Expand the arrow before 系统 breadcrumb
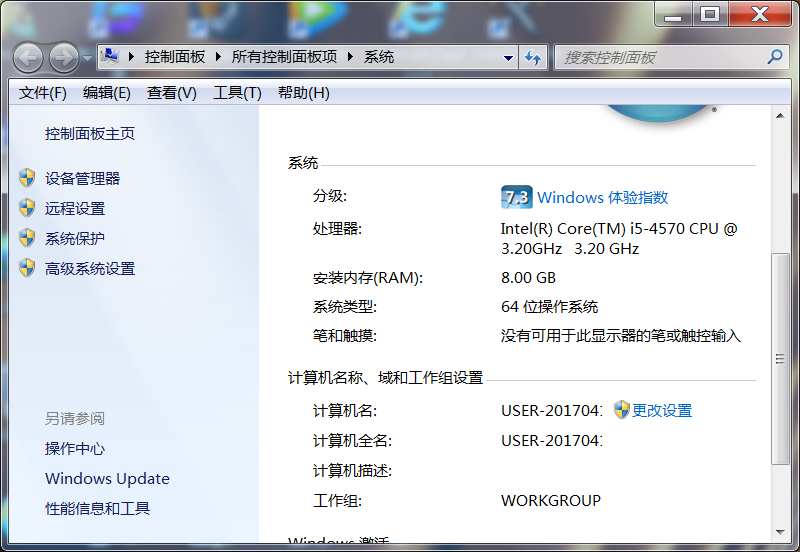The height and width of the screenshot is (552, 800). click(350, 57)
